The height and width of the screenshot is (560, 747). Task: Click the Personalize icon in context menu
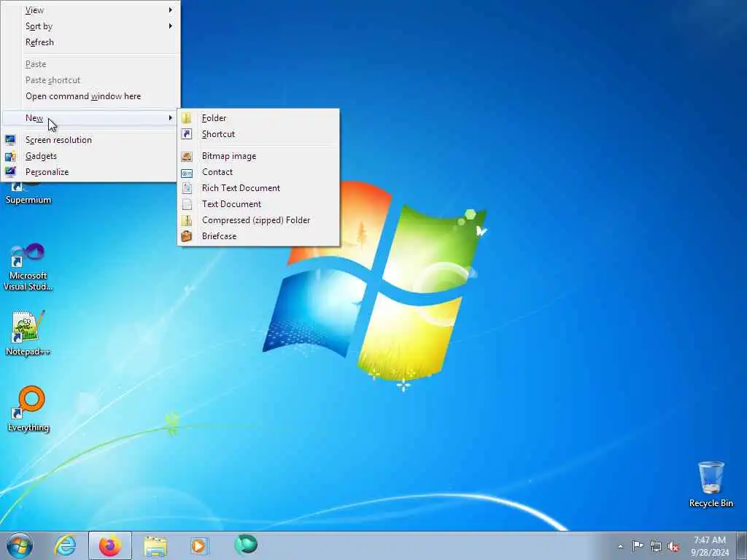pyautogui.click(x=10, y=172)
